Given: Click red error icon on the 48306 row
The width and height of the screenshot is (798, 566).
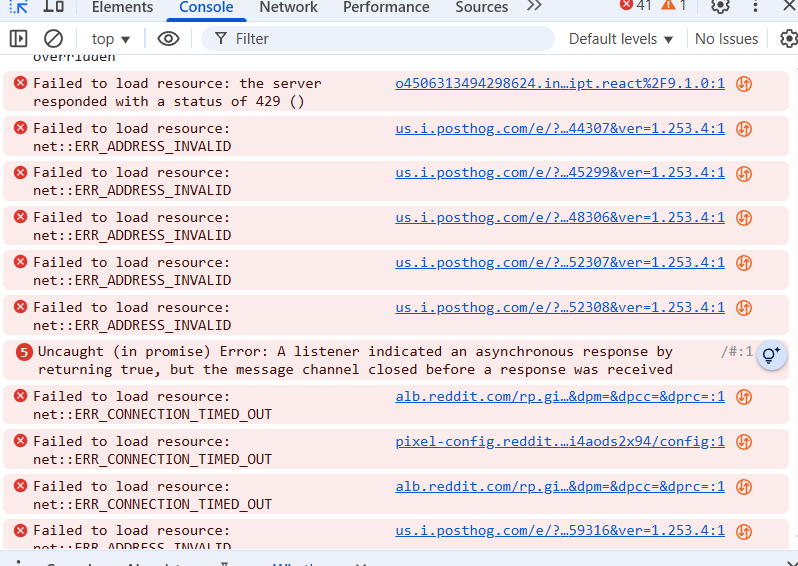Looking at the screenshot, I should point(20,217).
